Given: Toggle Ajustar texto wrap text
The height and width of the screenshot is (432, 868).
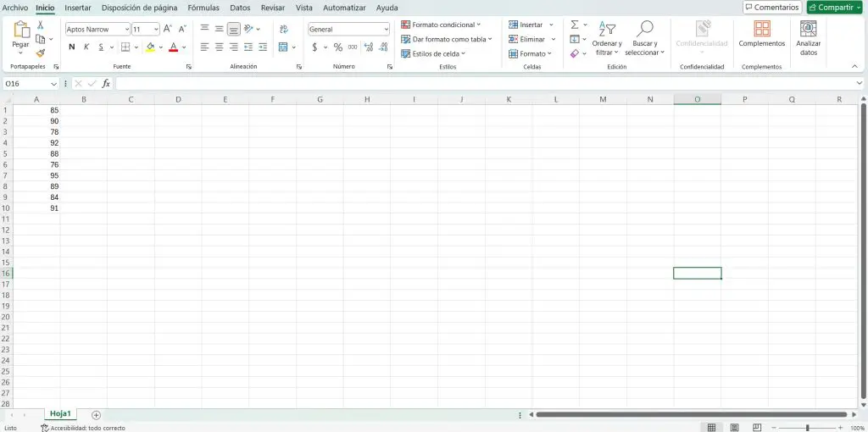Looking at the screenshot, I should click(x=284, y=29).
